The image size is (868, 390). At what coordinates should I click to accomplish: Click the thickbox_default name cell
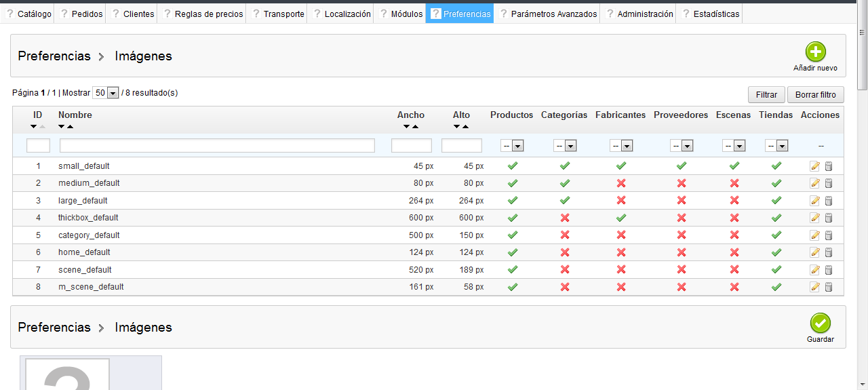[x=88, y=218]
